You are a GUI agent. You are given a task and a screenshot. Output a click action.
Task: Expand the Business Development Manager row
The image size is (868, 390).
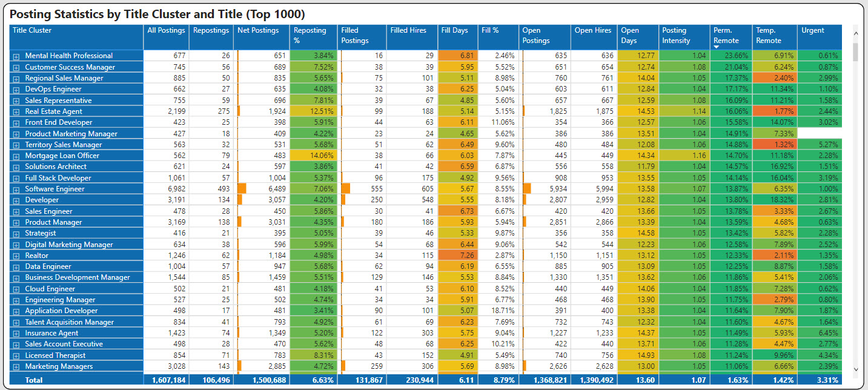16,278
